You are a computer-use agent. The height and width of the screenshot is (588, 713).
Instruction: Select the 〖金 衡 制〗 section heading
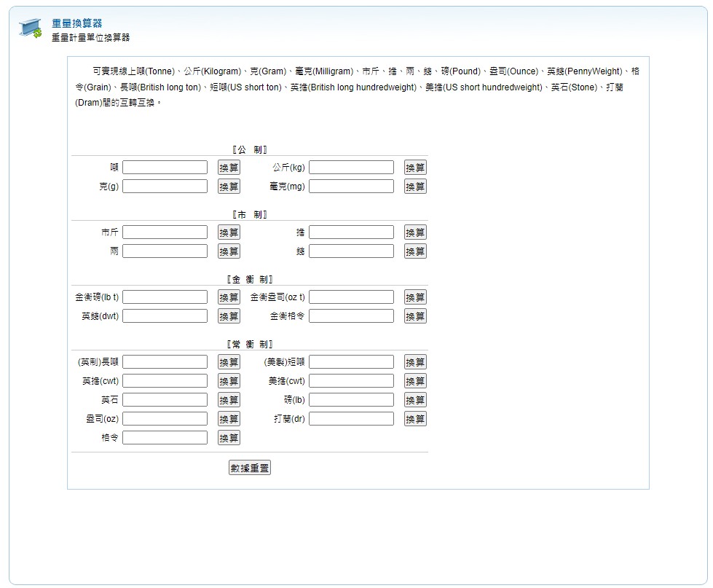point(250,279)
